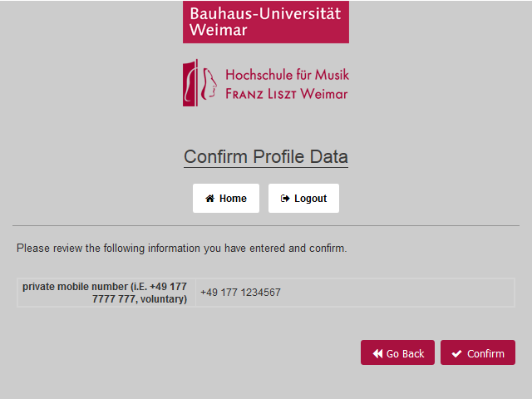This screenshot has width=532, height=399.
Task: Click the 'Please review the following information' text
Action: 181,248
